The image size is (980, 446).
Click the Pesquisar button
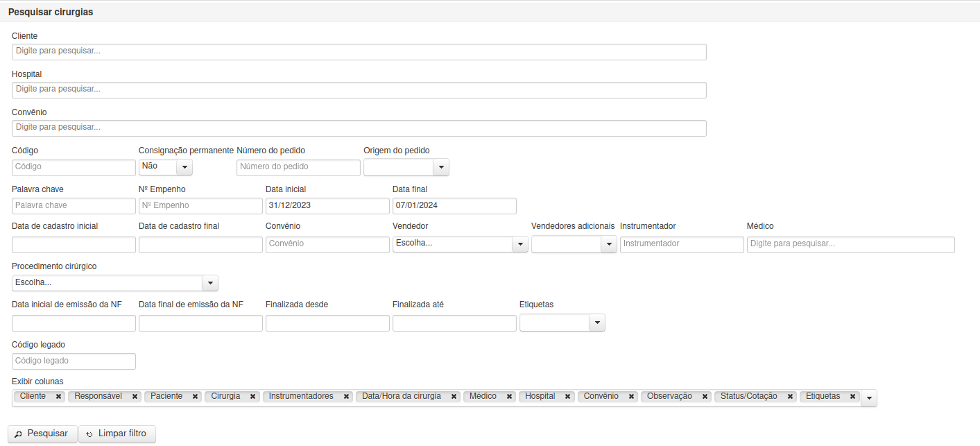pos(42,434)
